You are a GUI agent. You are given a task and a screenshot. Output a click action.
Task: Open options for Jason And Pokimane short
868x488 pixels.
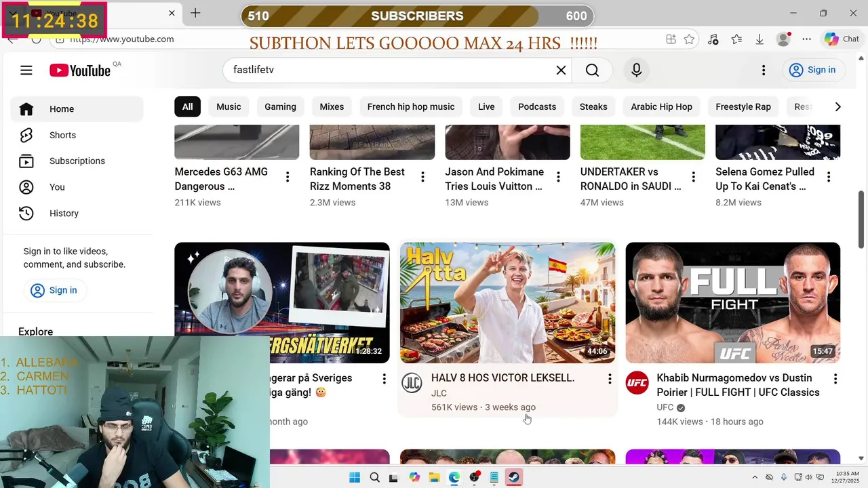click(x=558, y=177)
